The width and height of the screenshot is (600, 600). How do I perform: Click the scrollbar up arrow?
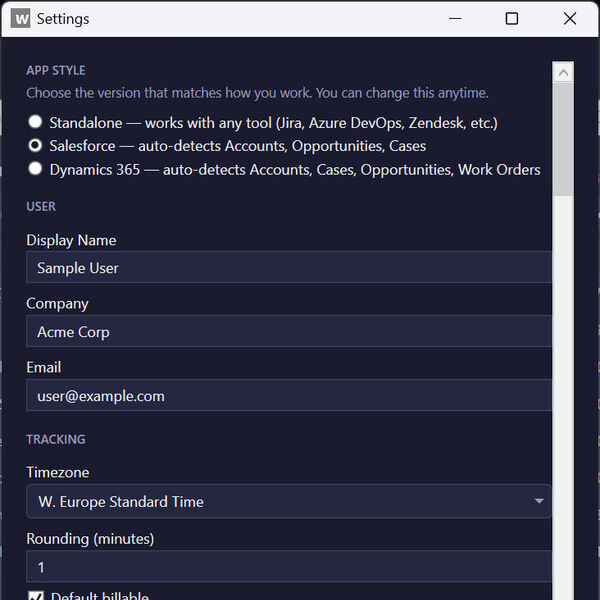(x=563, y=72)
